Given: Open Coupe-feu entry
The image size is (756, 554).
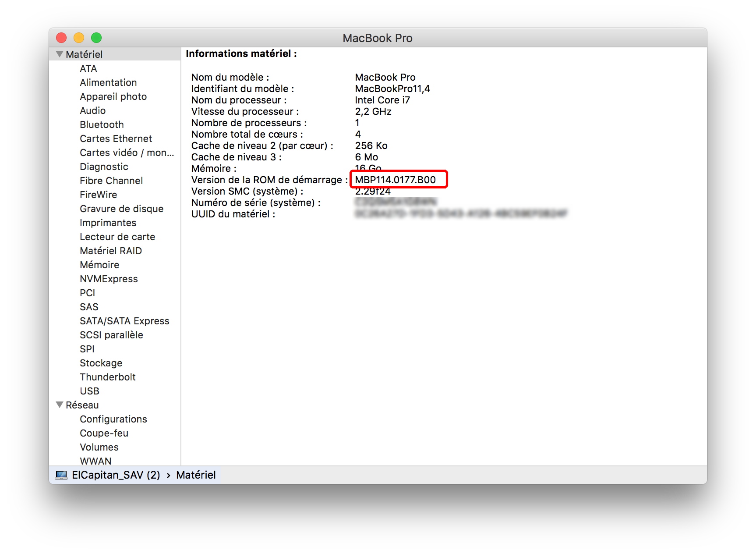Looking at the screenshot, I should coord(104,433).
